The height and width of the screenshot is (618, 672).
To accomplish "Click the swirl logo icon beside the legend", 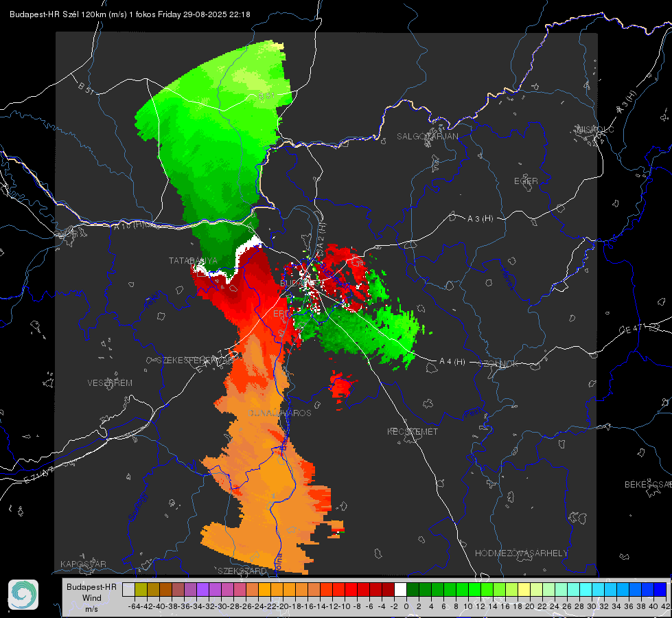I will (23, 595).
